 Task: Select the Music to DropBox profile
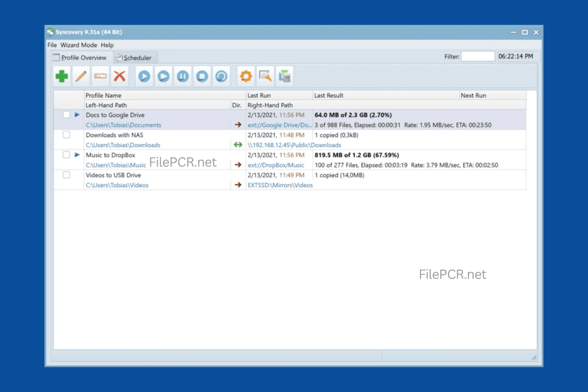tap(110, 155)
